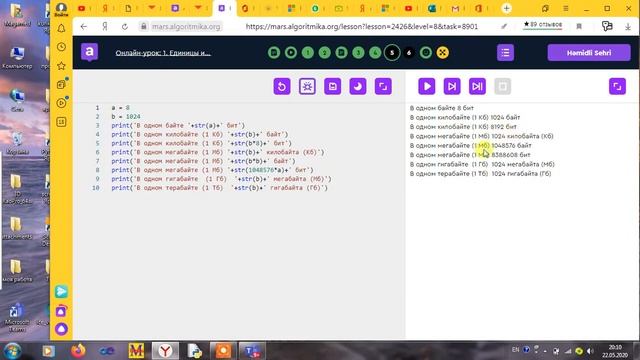Viewport: 640px width, 360px height.
Task: Open Firefox from the taskbar
Action: [78, 351]
